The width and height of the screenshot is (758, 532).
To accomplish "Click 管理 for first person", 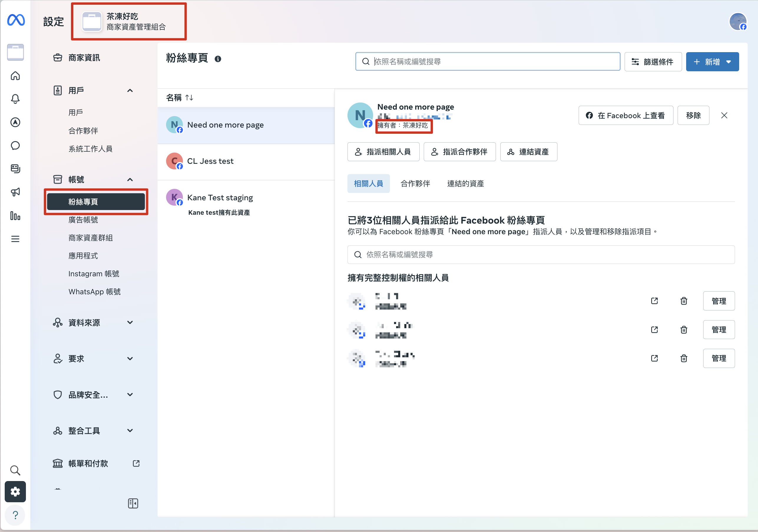I will (719, 301).
